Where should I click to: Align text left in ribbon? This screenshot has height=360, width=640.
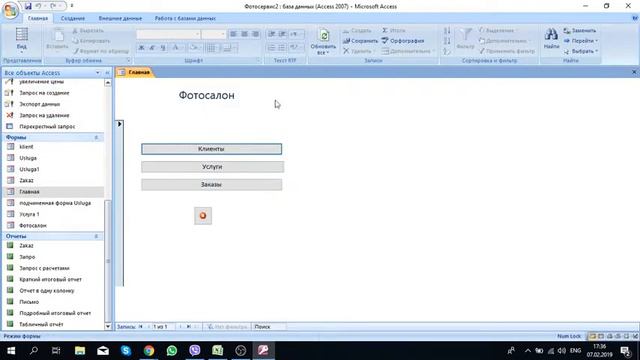(233, 34)
